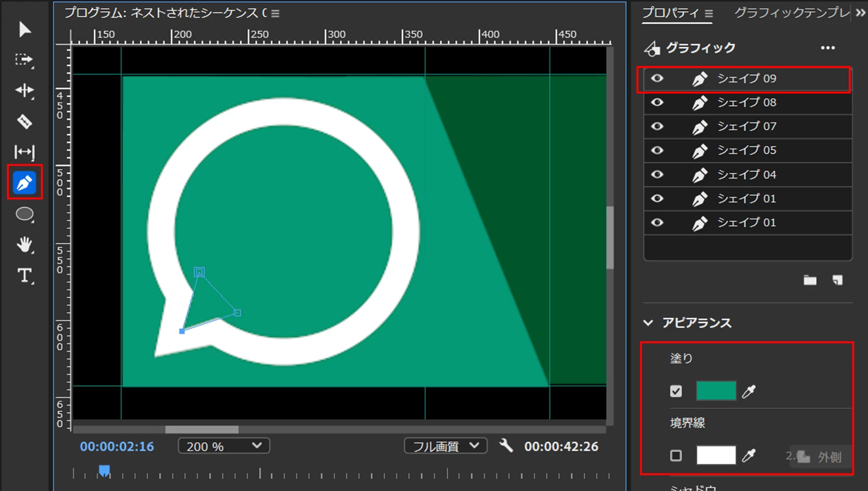Select the Track Select Forward tool
Screen dimensions: 868x491
point(24,60)
